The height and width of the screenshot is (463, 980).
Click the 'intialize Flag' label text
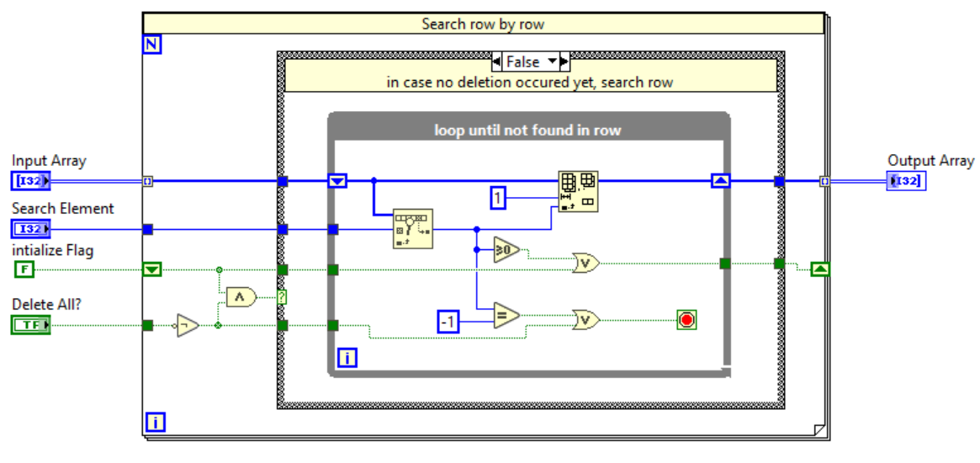click(53, 250)
